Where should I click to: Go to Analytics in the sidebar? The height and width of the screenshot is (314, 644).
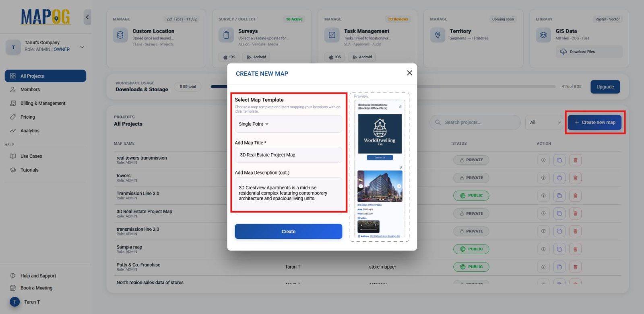30,131
